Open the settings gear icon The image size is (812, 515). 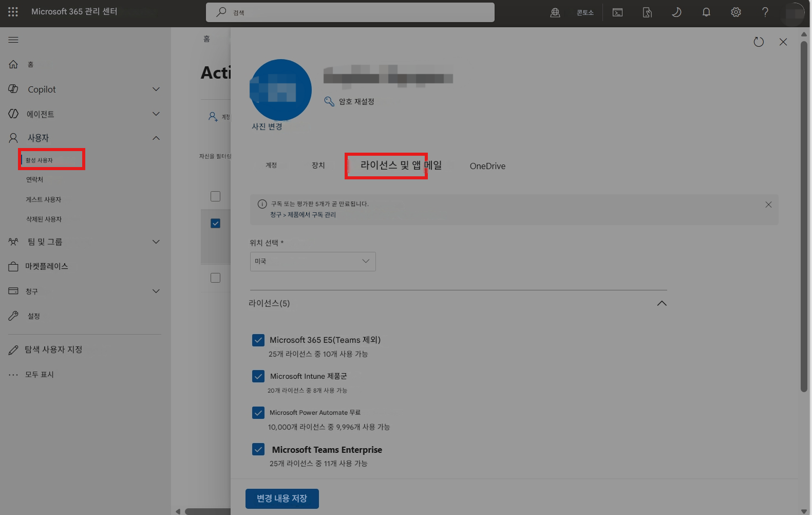736,12
